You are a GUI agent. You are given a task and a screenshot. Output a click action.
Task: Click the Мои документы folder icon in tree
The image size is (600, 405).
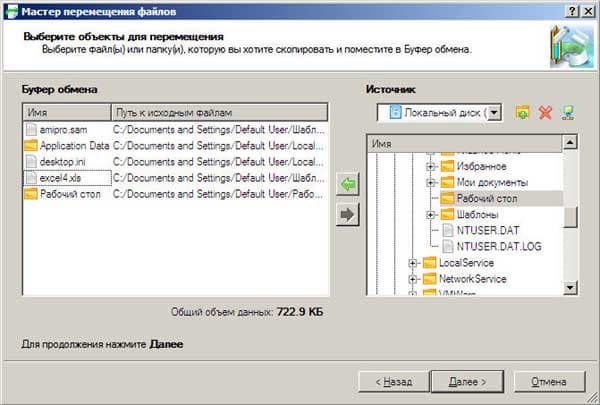click(x=447, y=183)
